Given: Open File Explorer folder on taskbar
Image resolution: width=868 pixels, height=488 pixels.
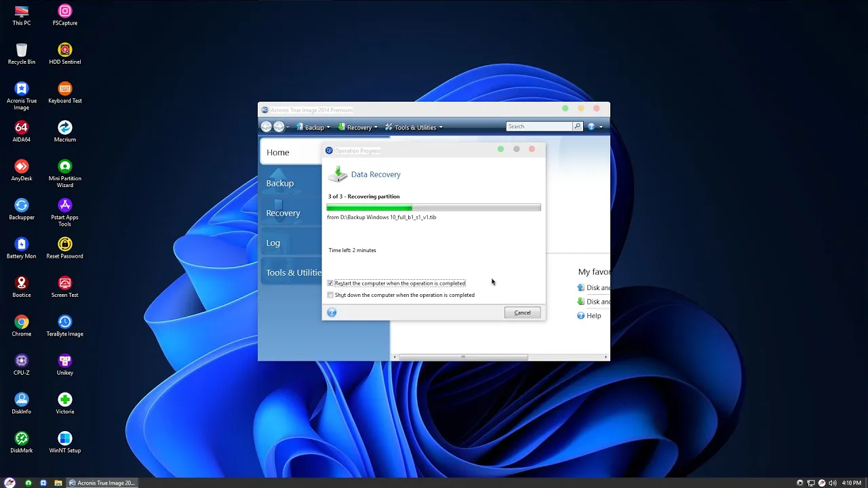Looking at the screenshot, I should (x=58, y=483).
